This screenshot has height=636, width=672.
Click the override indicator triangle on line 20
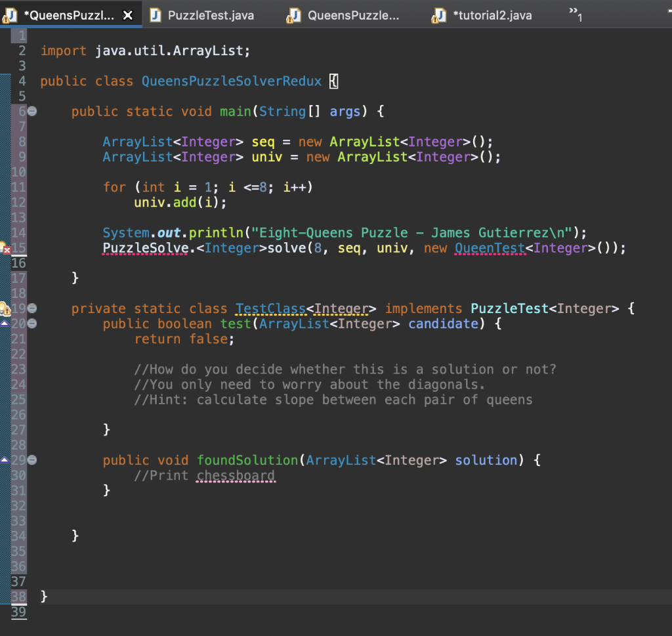coord(5,324)
